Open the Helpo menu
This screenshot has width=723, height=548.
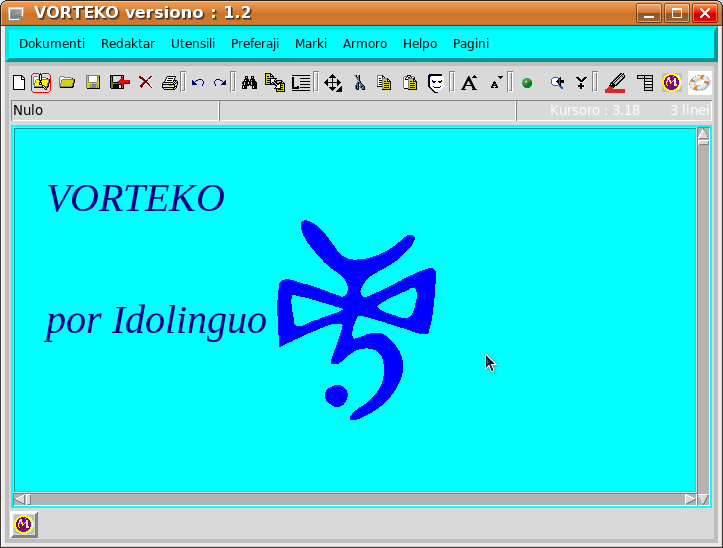(420, 43)
